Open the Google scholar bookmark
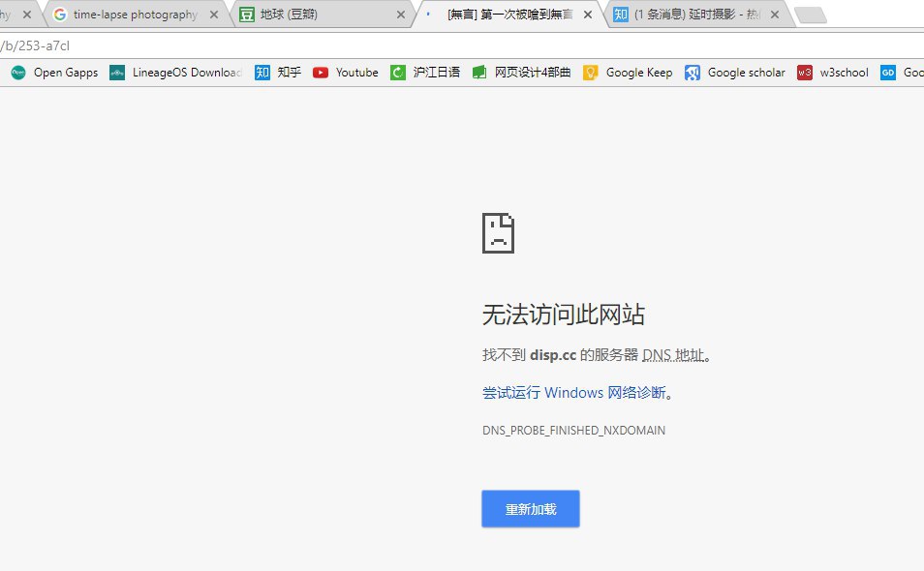Image resolution: width=924 pixels, height=571 pixels. (x=735, y=73)
